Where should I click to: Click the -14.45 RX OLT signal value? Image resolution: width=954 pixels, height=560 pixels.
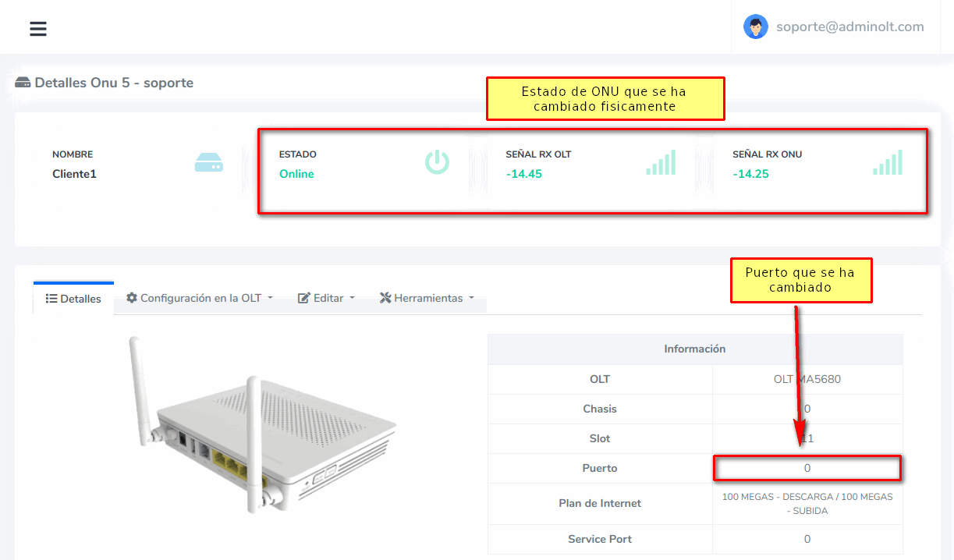[x=523, y=174]
